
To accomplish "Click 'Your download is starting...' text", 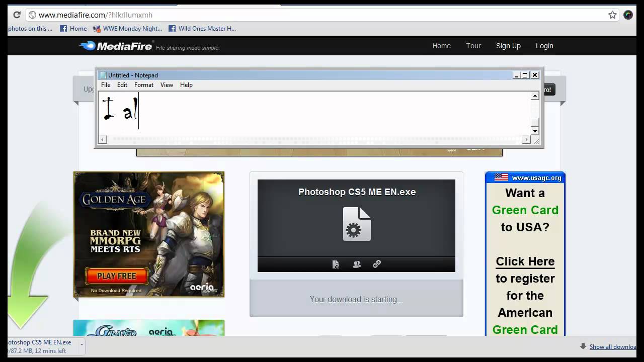I will [x=356, y=299].
